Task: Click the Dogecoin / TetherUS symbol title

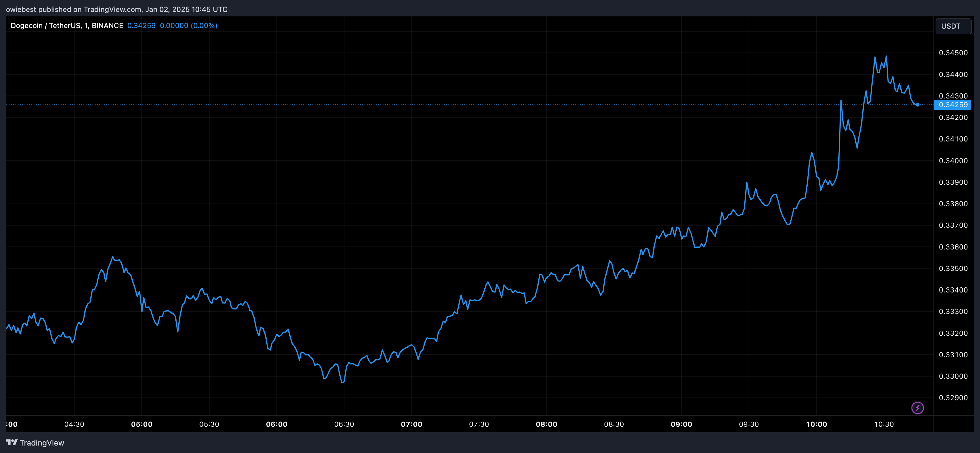Action: pos(67,25)
